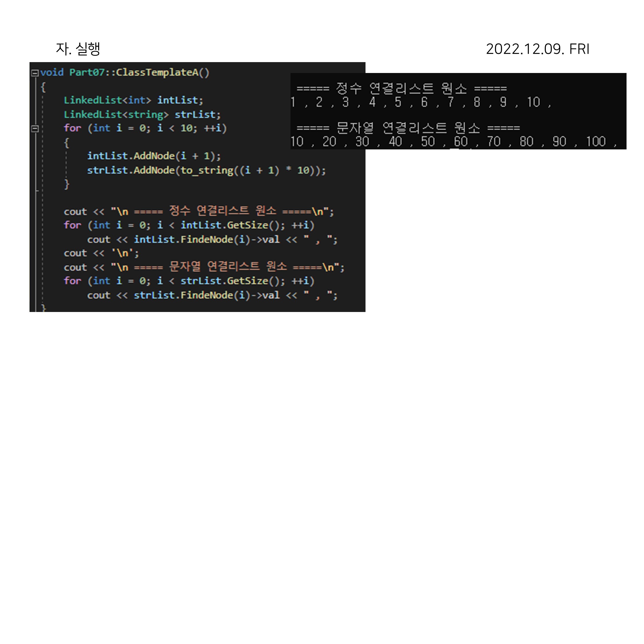Click the intList.GetSize() for-loop line
644x644 pixels.
point(189,225)
